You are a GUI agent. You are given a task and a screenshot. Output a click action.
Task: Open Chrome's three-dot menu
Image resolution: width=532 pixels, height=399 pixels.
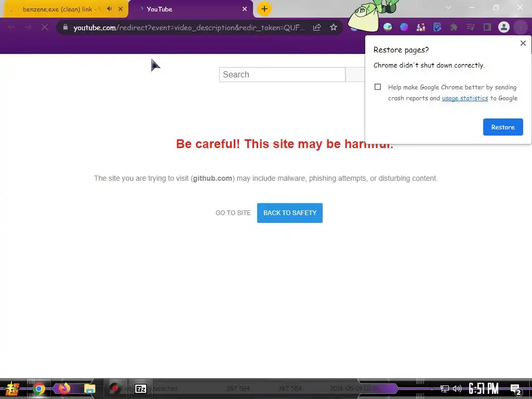(521, 27)
